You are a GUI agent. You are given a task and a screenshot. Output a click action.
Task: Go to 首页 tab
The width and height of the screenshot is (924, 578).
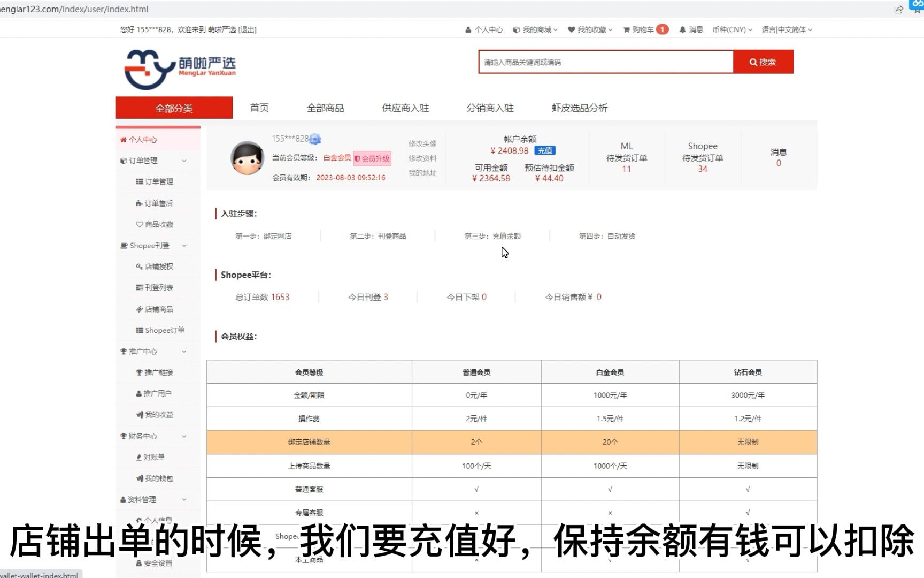(259, 108)
